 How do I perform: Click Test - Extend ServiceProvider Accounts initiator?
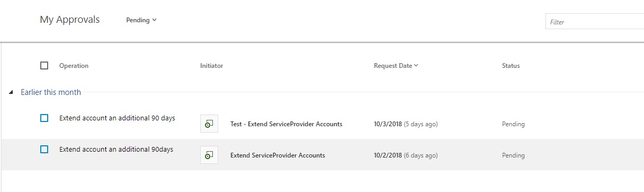coord(287,124)
